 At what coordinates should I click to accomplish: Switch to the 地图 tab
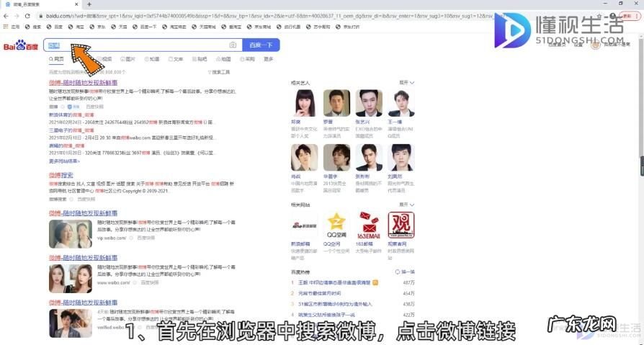tap(223, 59)
